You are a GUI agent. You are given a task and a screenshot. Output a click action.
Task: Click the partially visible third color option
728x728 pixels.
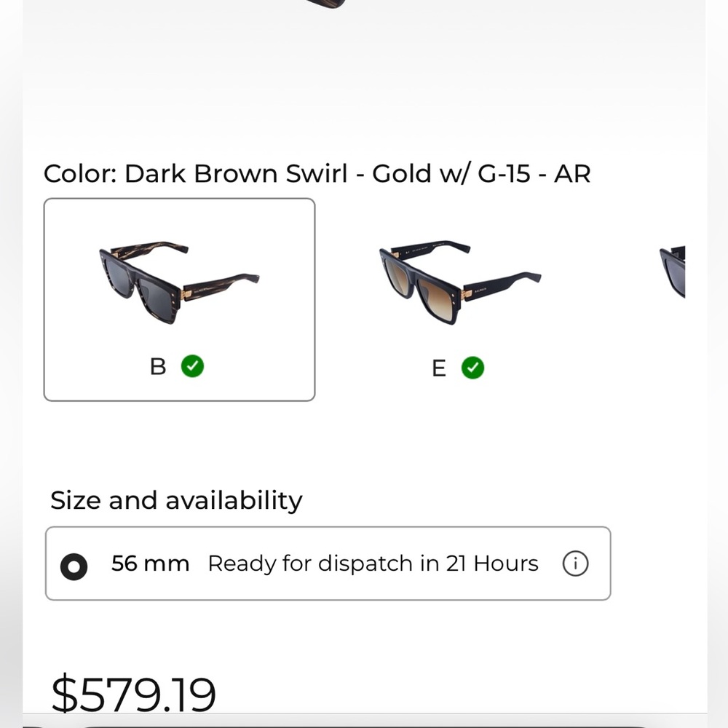(673, 272)
